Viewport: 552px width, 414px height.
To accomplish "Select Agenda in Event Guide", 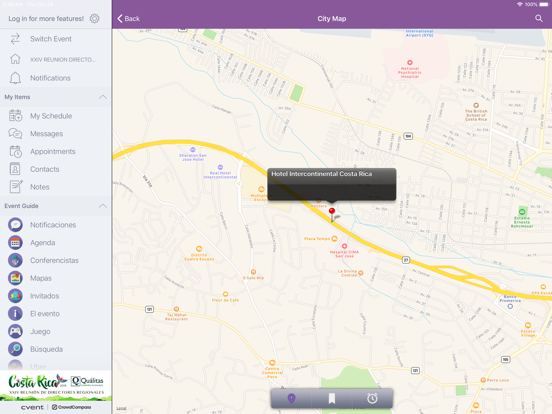I will pyautogui.click(x=56, y=243).
